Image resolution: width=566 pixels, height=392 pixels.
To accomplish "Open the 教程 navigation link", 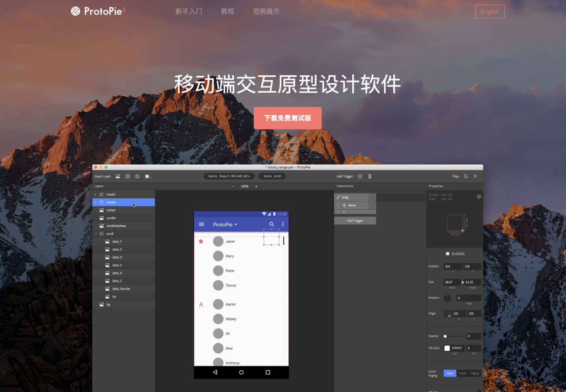I will pyautogui.click(x=227, y=11).
